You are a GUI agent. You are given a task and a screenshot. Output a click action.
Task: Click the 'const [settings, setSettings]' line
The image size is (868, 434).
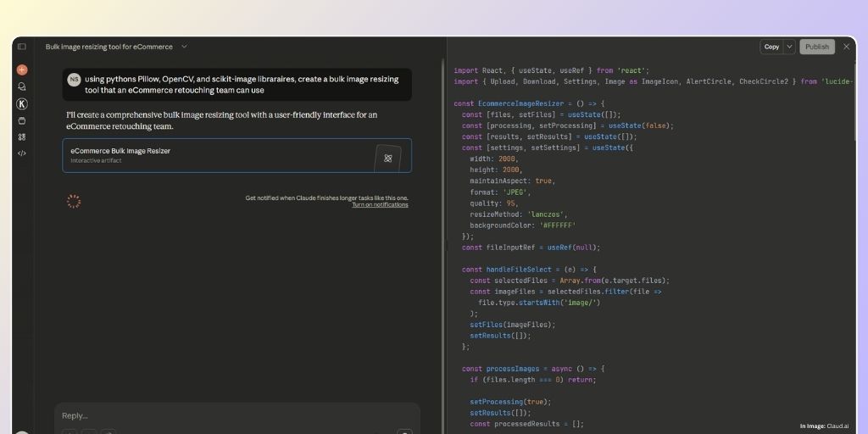[x=548, y=147]
